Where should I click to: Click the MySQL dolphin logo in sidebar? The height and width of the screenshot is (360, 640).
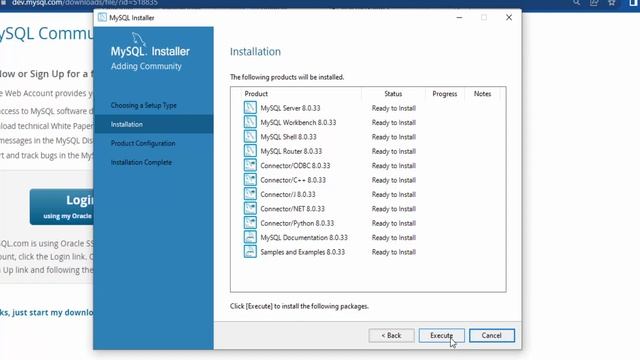click(139, 39)
